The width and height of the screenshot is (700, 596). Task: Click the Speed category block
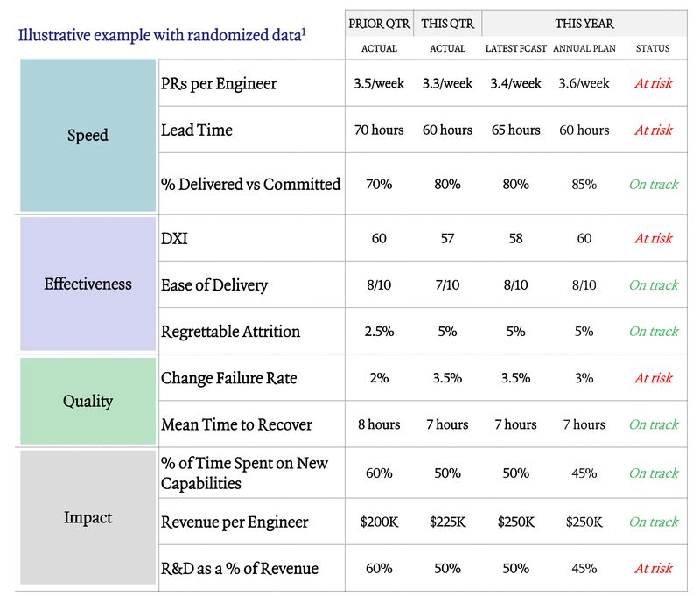pos(87,136)
